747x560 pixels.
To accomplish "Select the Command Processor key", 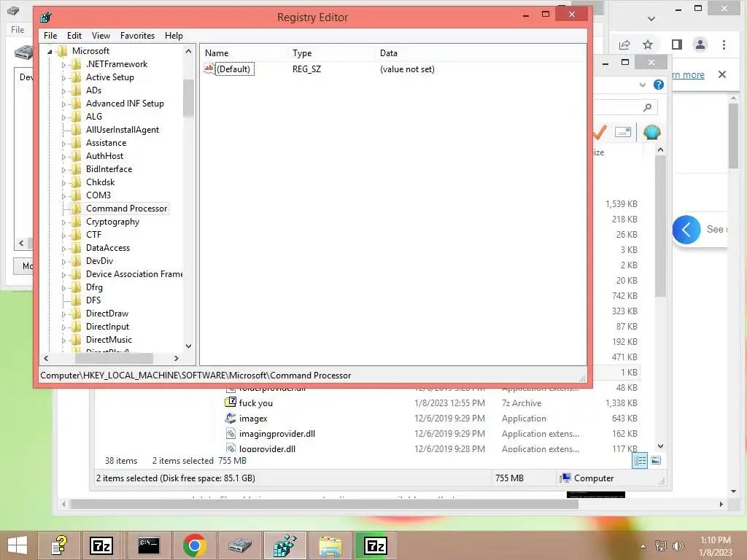I will tap(126, 209).
